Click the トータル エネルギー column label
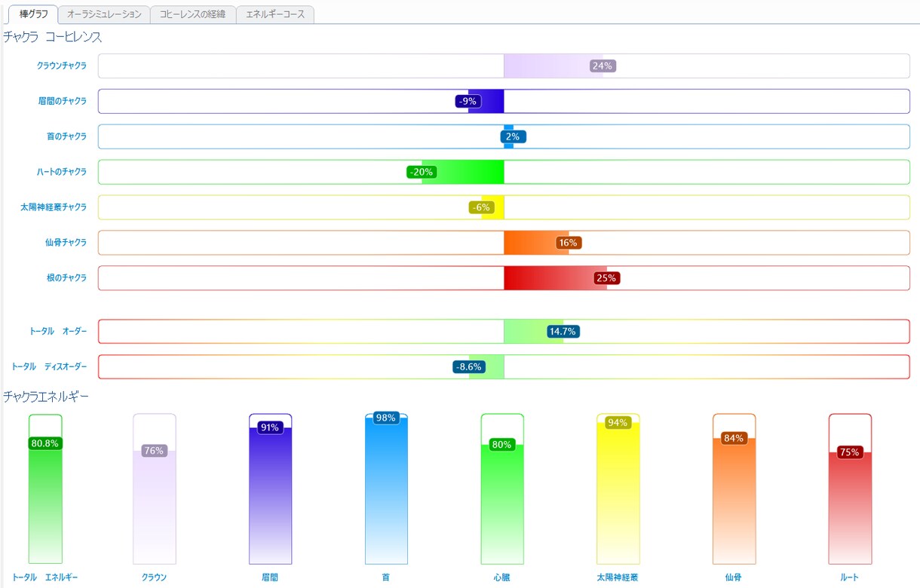 click(45, 577)
